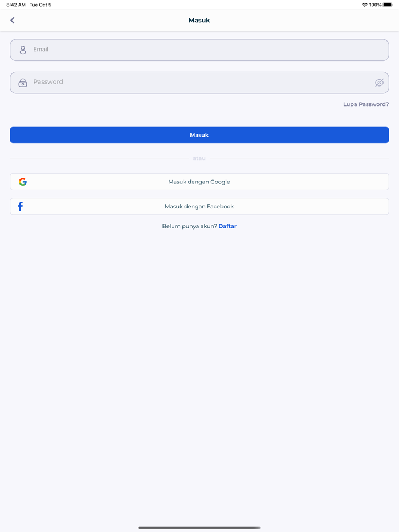Image resolution: width=399 pixels, height=532 pixels.
Task: Click the person icon in the Email field
Action: 23,50
